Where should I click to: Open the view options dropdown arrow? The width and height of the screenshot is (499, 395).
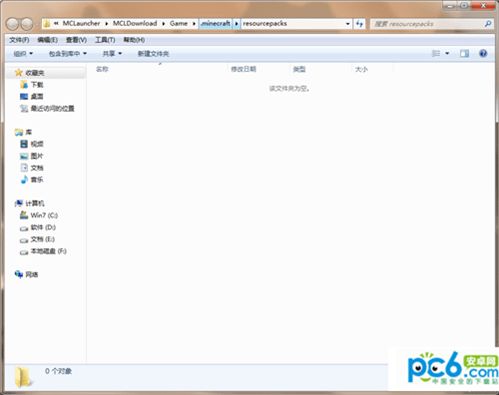click(x=447, y=53)
